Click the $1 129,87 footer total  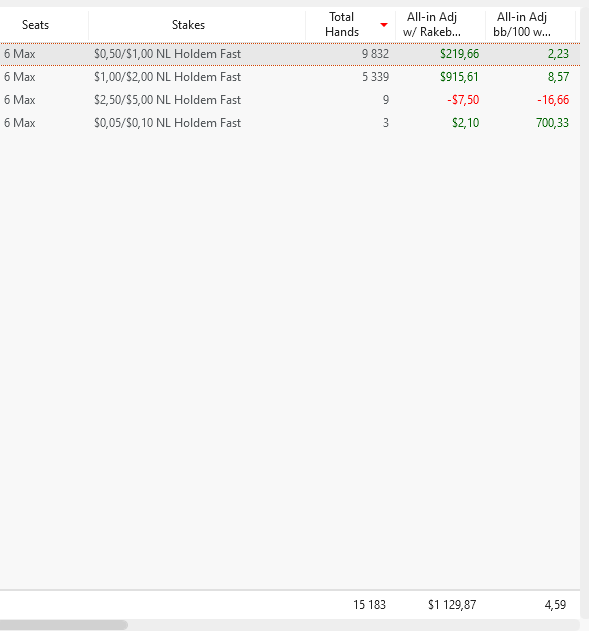[x=452, y=605]
